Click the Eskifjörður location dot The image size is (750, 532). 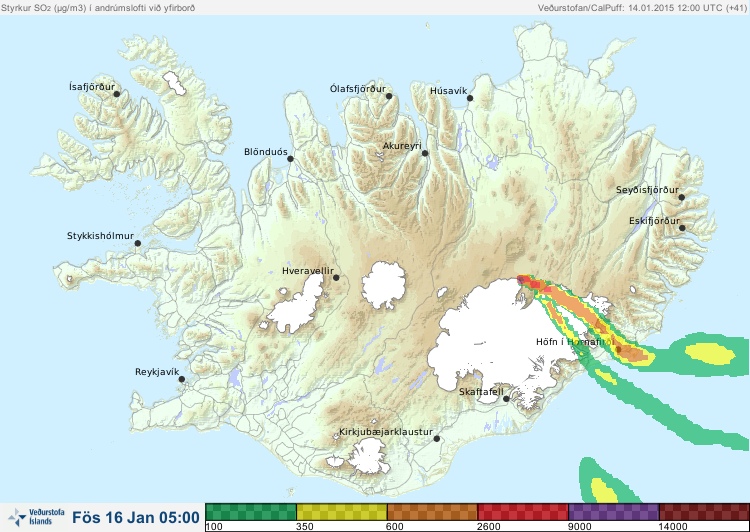click(x=682, y=228)
